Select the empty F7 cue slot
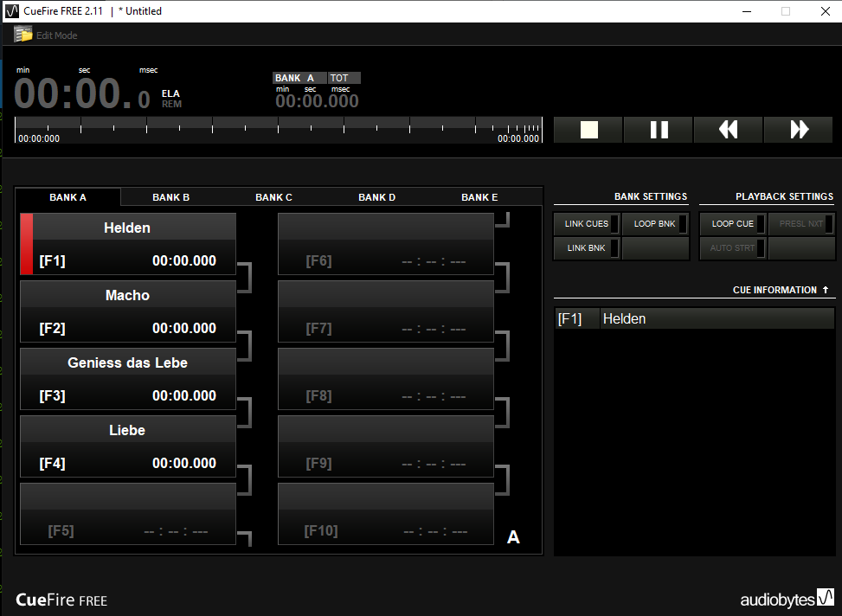This screenshot has height=616, width=842. pyautogui.click(x=386, y=311)
